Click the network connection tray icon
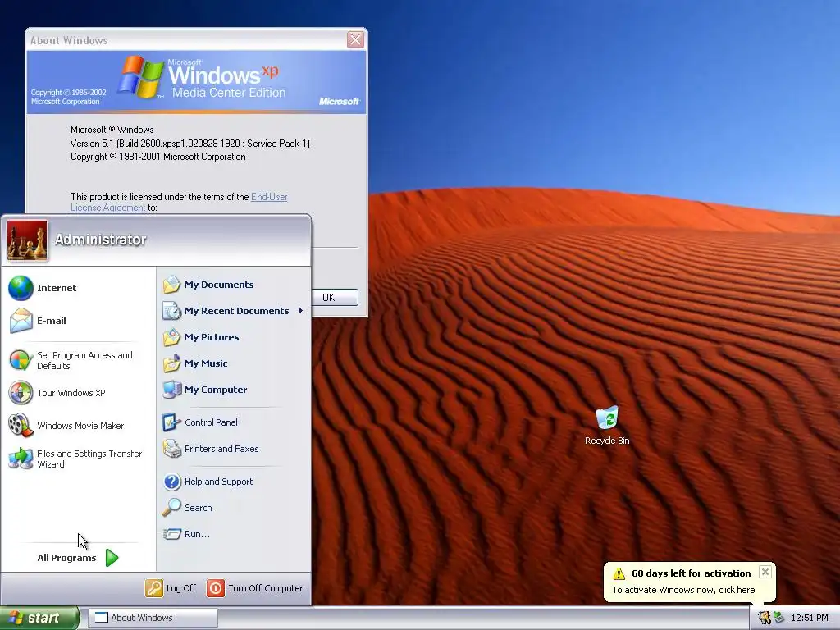Viewport: 840px width, 630px height. pos(778,618)
